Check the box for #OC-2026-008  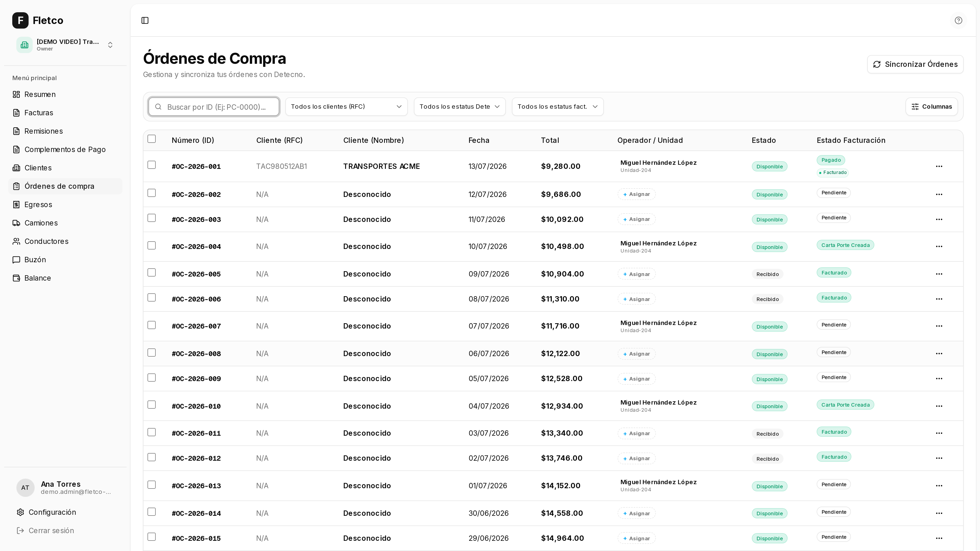pyautogui.click(x=152, y=353)
